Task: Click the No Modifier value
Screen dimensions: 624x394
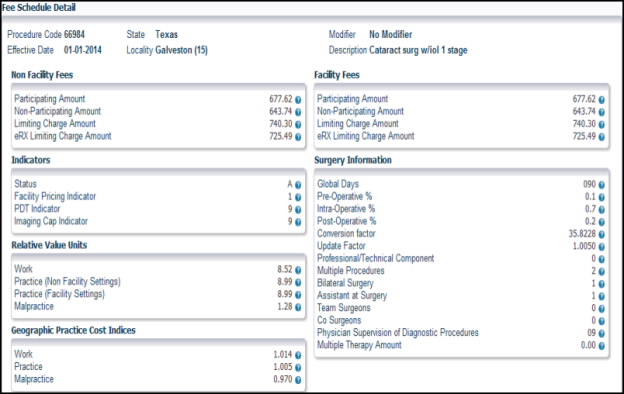Action: click(x=390, y=35)
